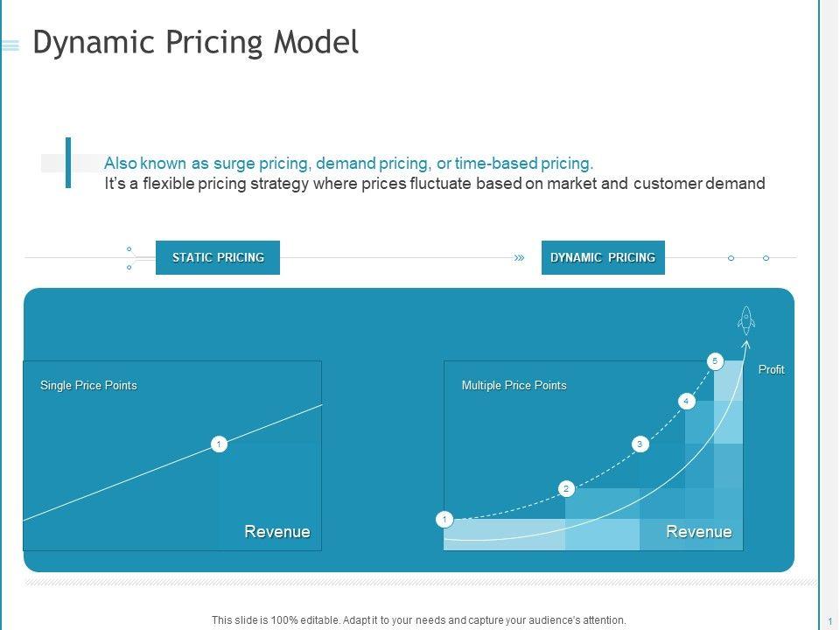
Task: Select the surge pricing description line
Action: 348,164
